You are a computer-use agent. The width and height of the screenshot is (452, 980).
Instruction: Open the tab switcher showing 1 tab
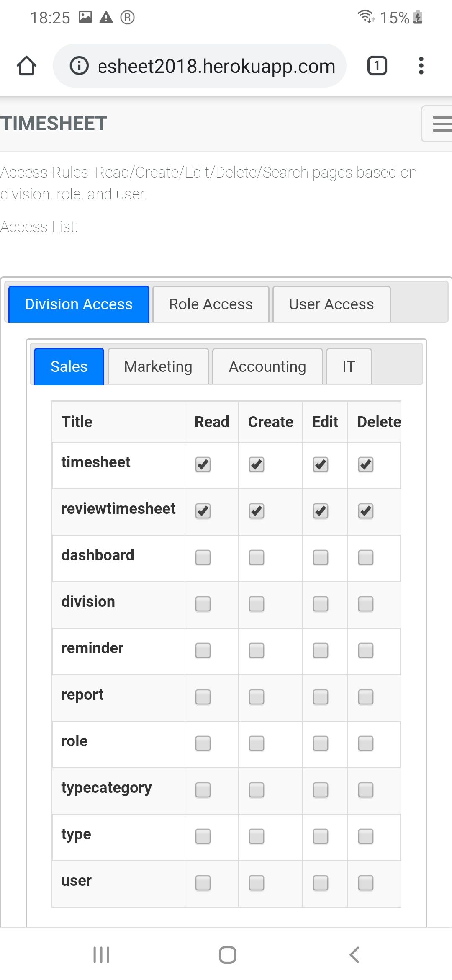(377, 66)
